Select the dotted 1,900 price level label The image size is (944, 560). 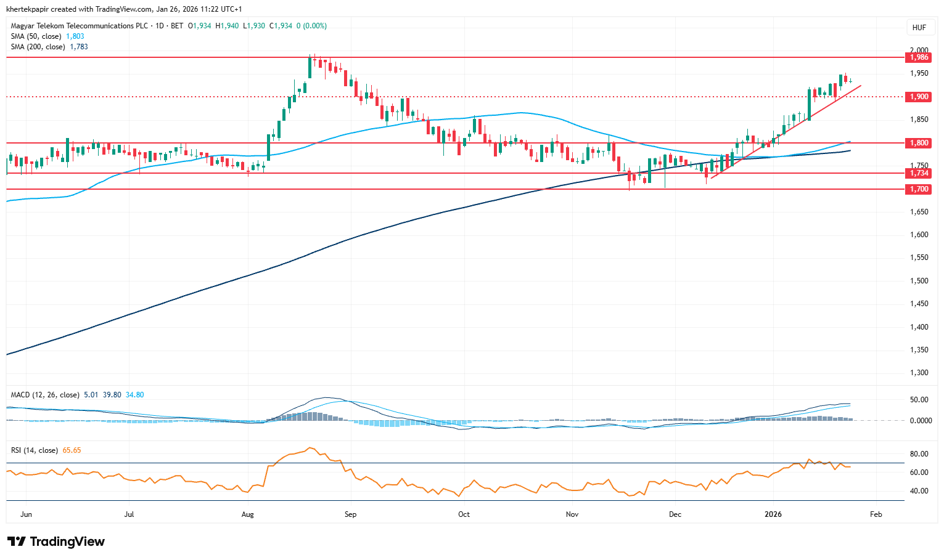[919, 97]
